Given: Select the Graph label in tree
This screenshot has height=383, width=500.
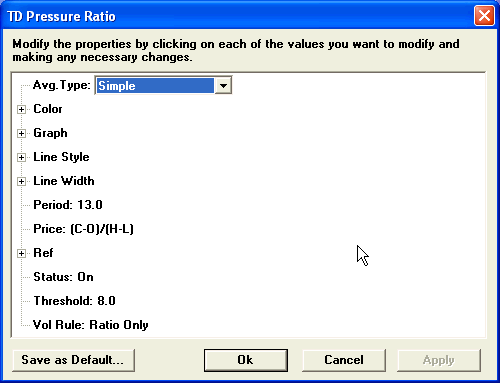Looking at the screenshot, I should (50, 133).
